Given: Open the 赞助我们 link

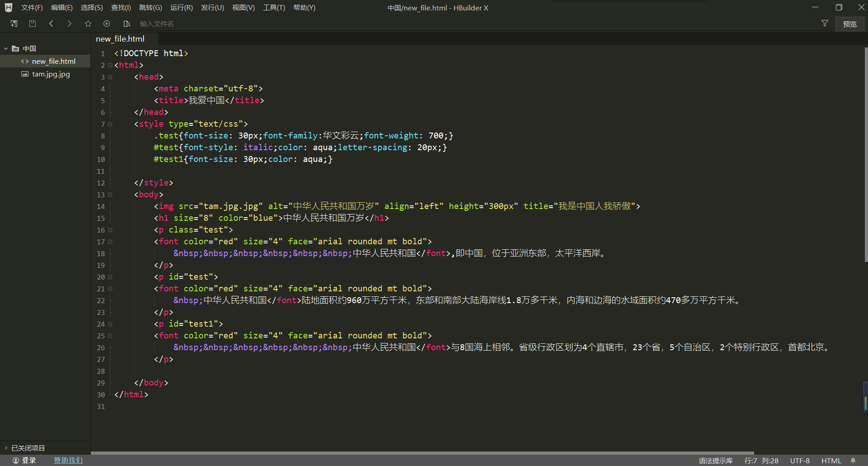Looking at the screenshot, I should [x=68, y=461].
